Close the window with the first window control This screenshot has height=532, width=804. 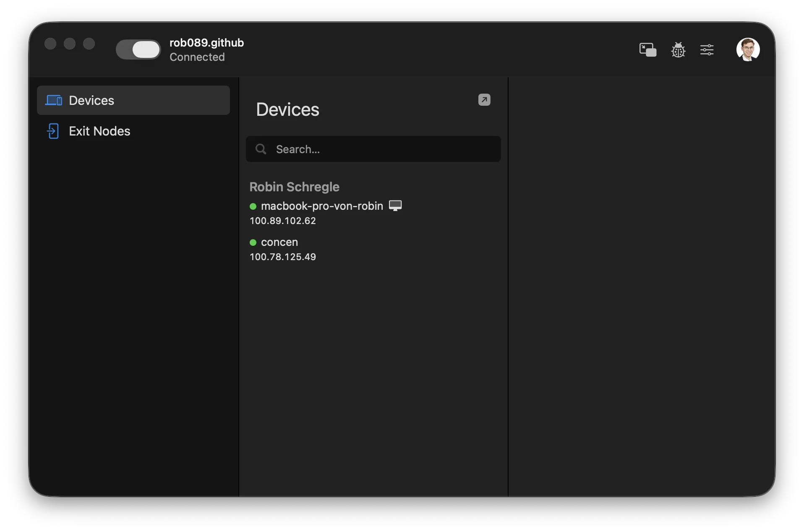[x=50, y=44]
